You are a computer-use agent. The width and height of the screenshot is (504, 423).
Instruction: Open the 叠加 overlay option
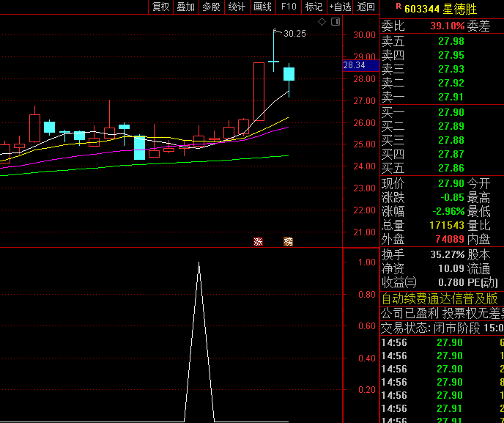[186, 7]
